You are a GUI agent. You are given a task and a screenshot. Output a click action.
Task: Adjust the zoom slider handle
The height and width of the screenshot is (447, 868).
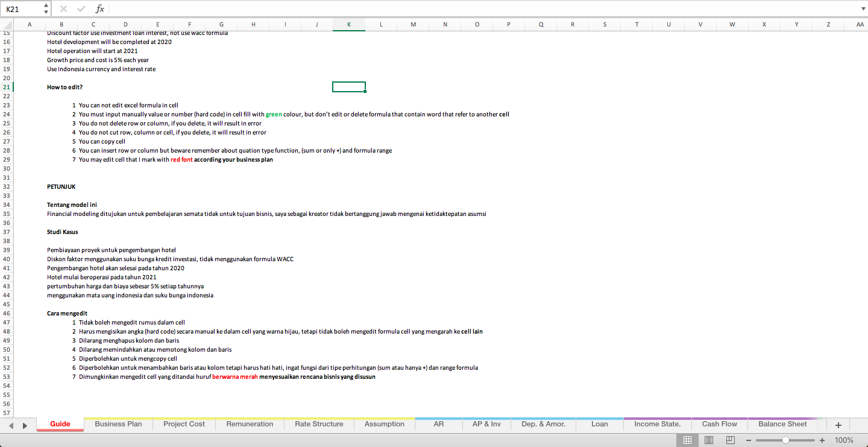785,440
